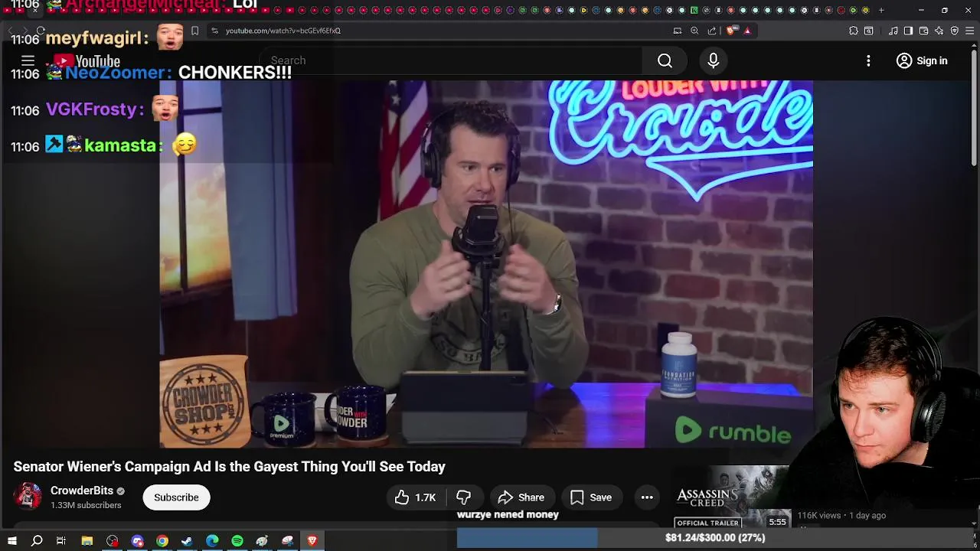Open Brave Leo AI sparkle icon
The height and width of the screenshot is (551, 980).
coord(939,31)
